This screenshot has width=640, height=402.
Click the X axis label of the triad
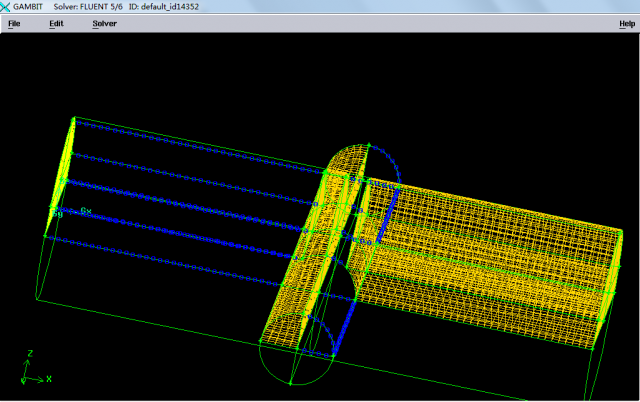click(48, 380)
